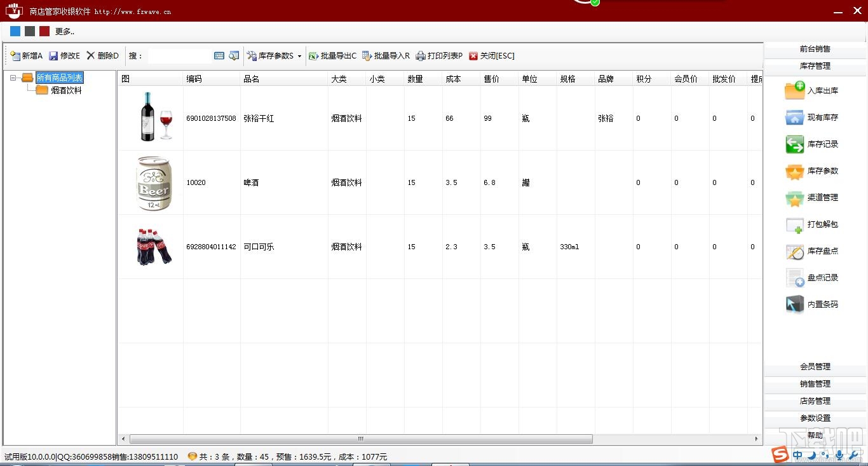Screen dimensions: 868x466
Task: Open the on-screen keyboard beside the search box
Action: click(x=219, y=56)
